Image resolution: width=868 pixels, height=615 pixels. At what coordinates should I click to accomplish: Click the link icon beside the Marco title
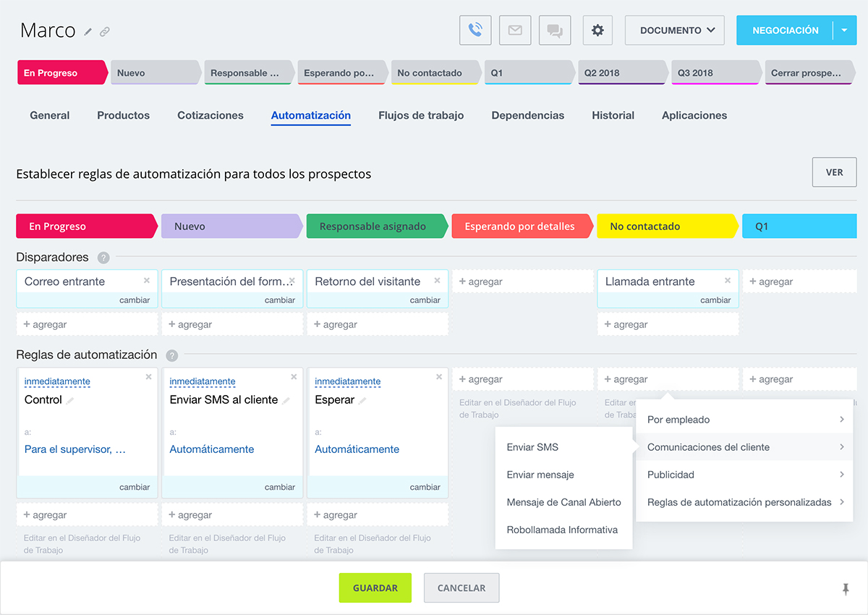point(105,32)
